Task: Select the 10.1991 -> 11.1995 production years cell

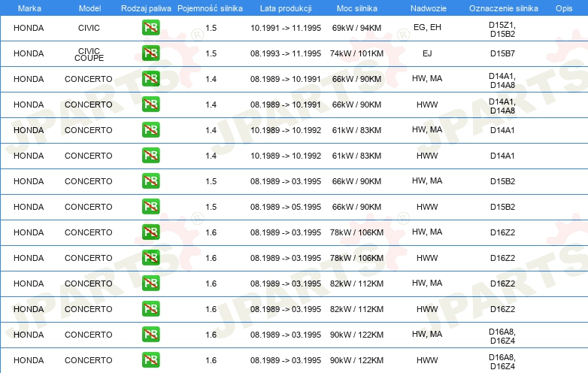Action: (286, 28)
